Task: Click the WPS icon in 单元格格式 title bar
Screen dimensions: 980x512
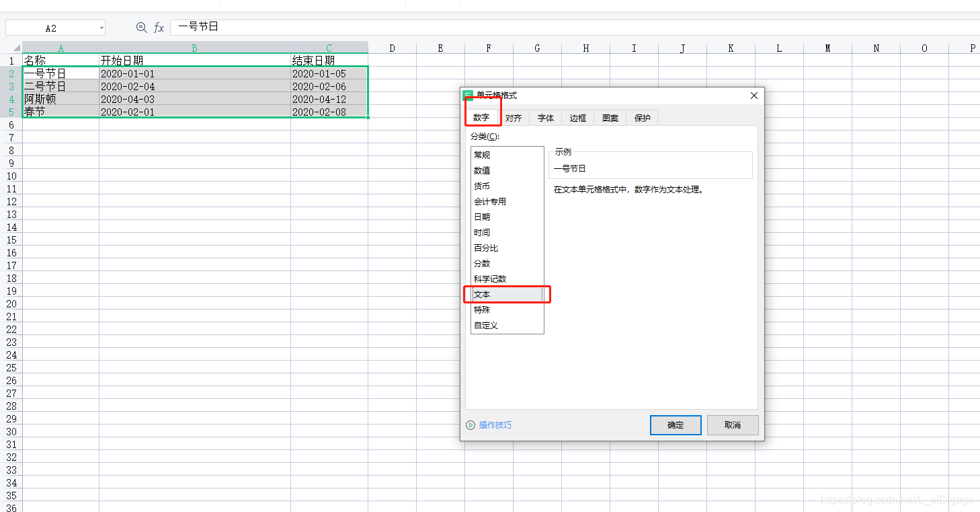Action: (x=468, y=95)
